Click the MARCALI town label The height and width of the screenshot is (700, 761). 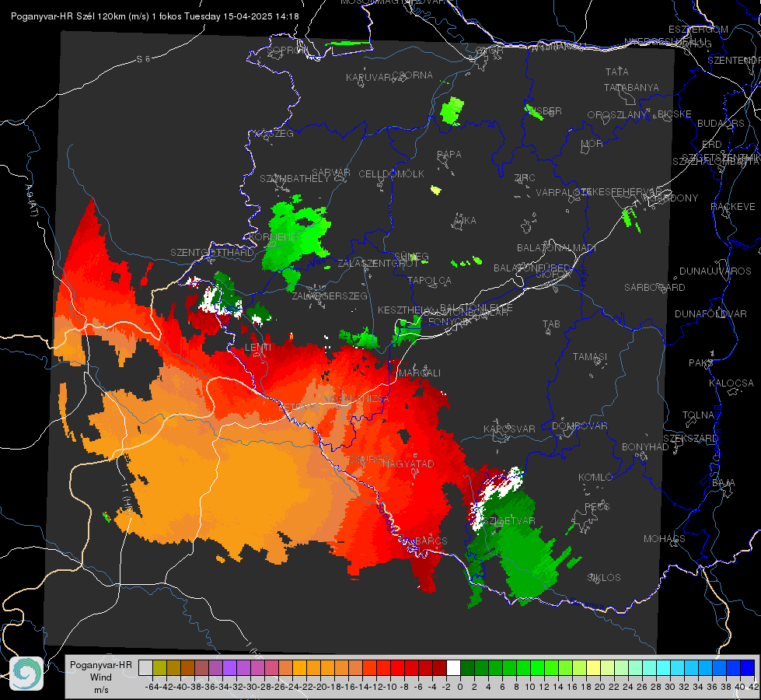point(420,373)
